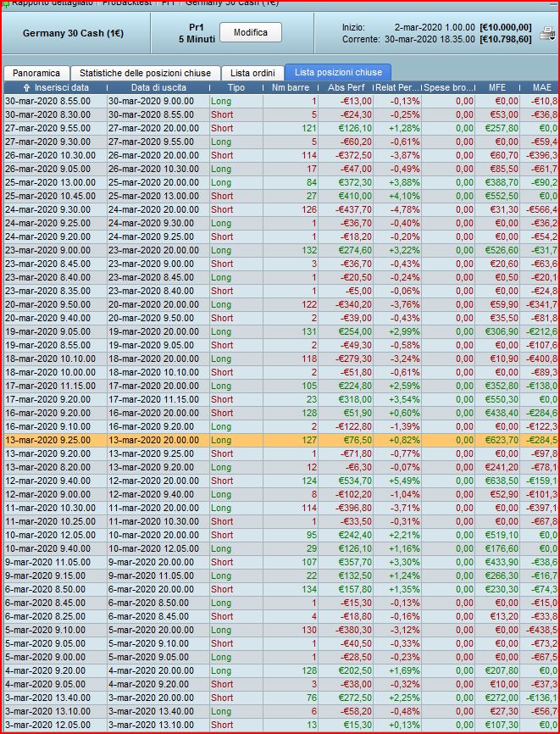Select entry date 23-mar-2020 9.00.00
The image size is (560, 734).
tap(47, 250)
